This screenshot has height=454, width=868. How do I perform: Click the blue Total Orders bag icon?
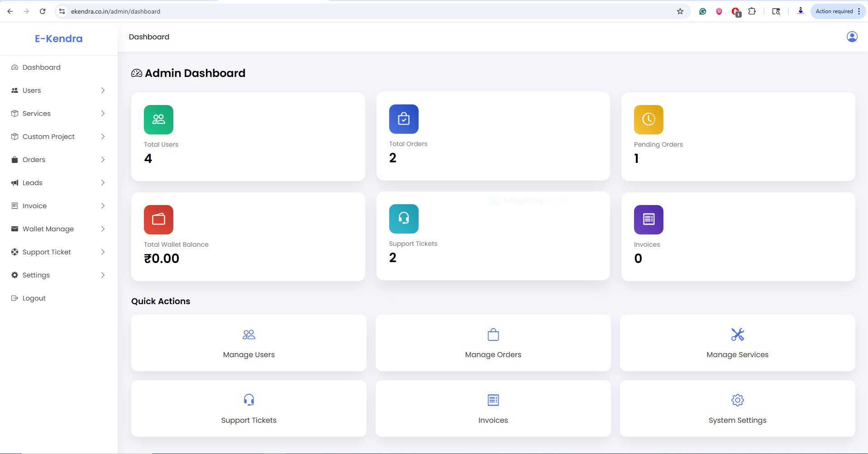404,119
